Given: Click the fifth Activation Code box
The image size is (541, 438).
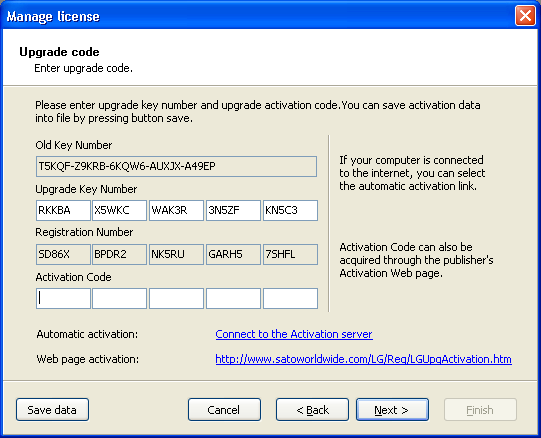Looking at the screenshot, I should pyautogui.click(x=290, y=299).
